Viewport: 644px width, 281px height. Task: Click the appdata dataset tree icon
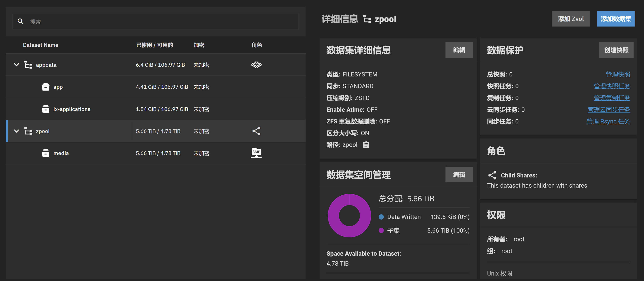point(28,65)
